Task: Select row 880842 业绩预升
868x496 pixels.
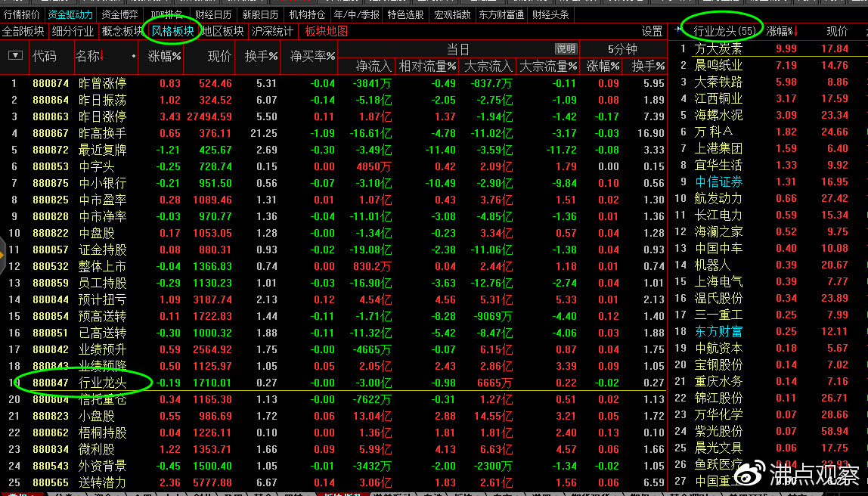Action: (334, 349)
